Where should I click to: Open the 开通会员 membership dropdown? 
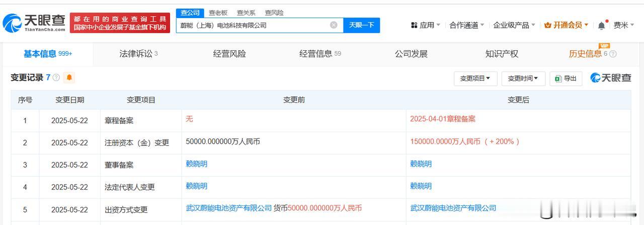(566, 25)
